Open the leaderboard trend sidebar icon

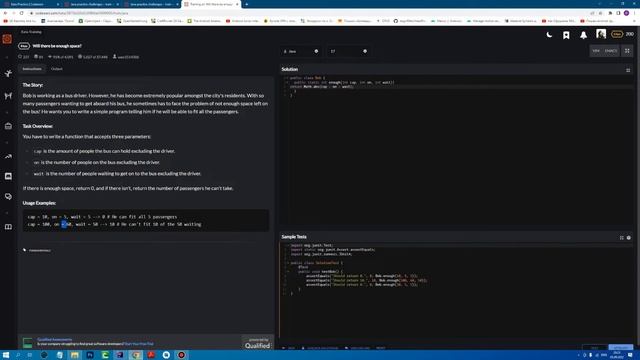[8, 156]
